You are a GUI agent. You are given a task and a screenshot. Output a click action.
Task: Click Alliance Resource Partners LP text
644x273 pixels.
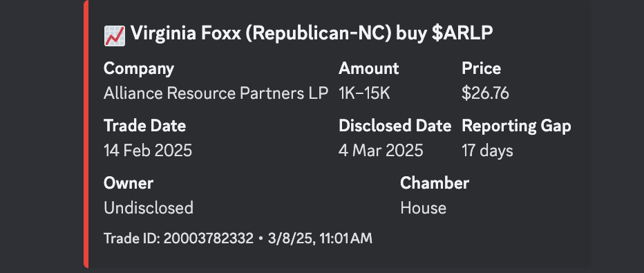pos(216,93)
